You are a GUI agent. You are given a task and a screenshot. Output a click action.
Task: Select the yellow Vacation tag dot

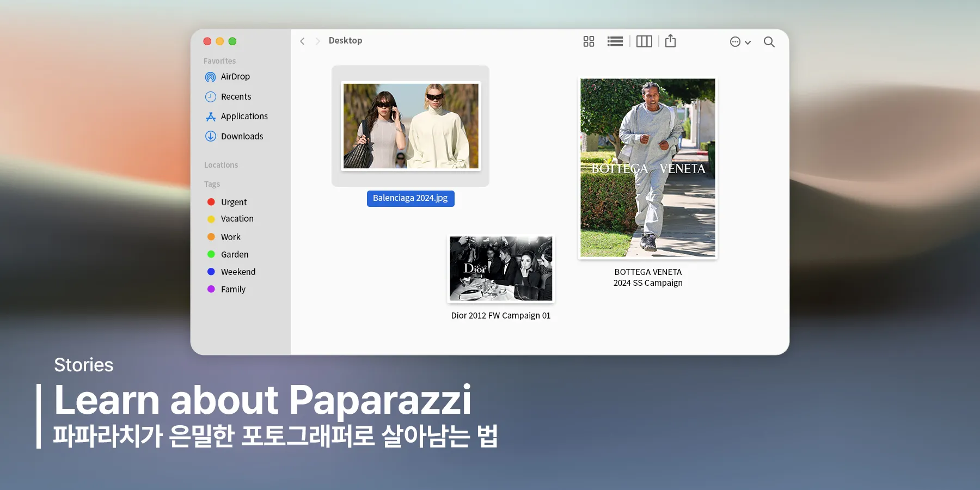click(211, 219)
